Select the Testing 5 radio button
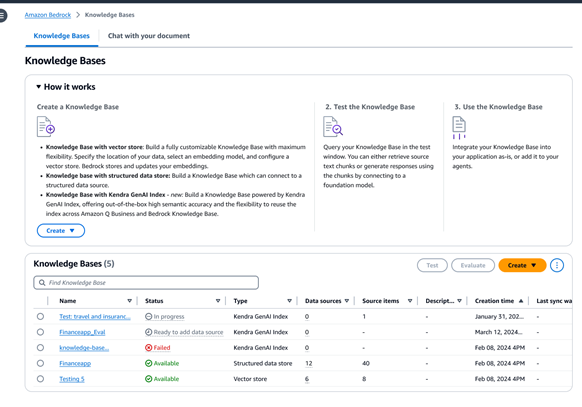582x407 pixels. point(40,379)
